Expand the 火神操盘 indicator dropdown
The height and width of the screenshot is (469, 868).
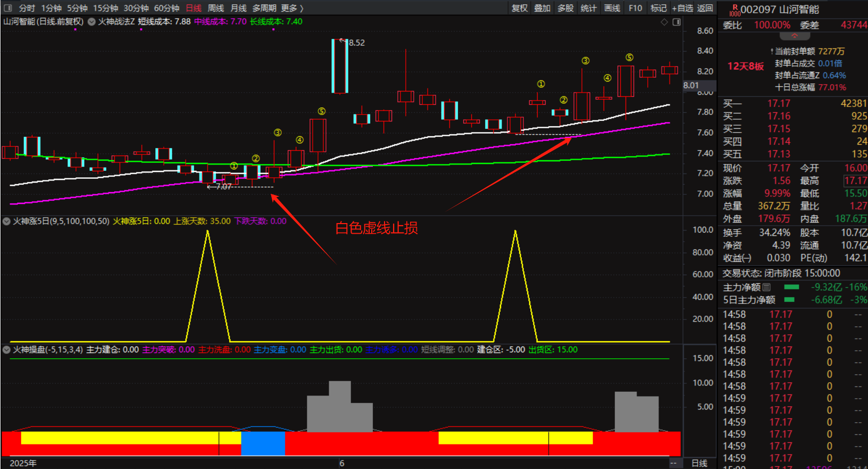click(6, 350)
